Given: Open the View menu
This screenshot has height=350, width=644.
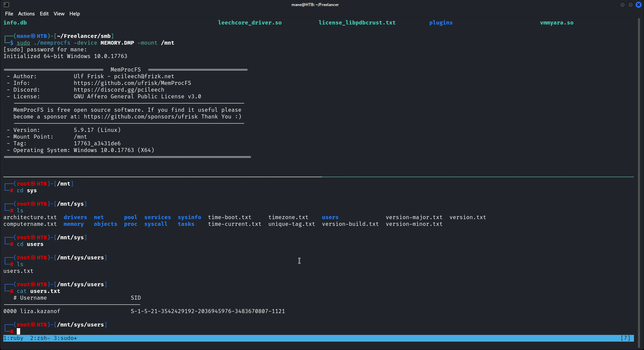Looking at the screenshot, I should [x=59, y=14].
